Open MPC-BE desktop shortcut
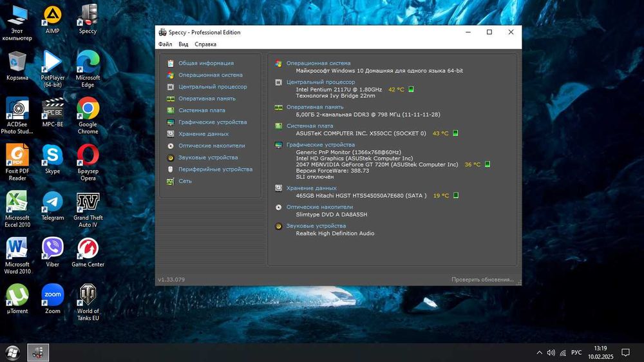Image resolution: width=644 pixels, height=362 pixels. (53, 113)
